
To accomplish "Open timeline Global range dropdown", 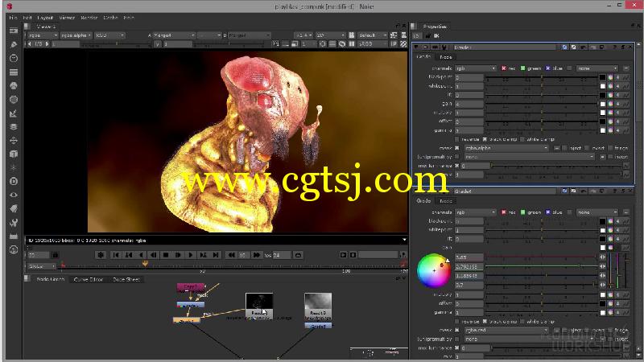I will (x=42, y=266).
